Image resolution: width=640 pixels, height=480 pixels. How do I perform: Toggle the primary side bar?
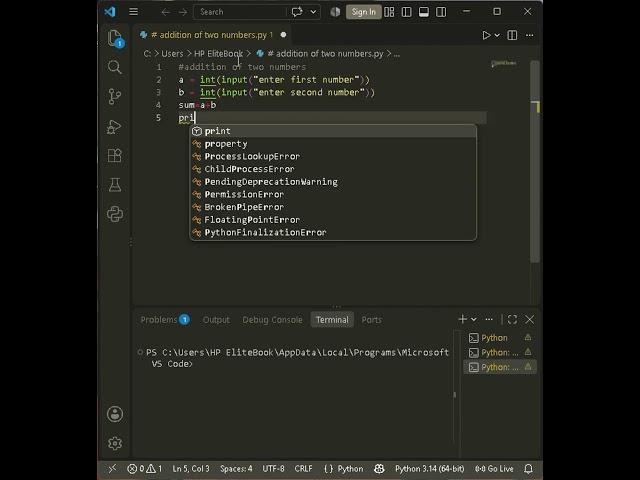click(407, 12)
